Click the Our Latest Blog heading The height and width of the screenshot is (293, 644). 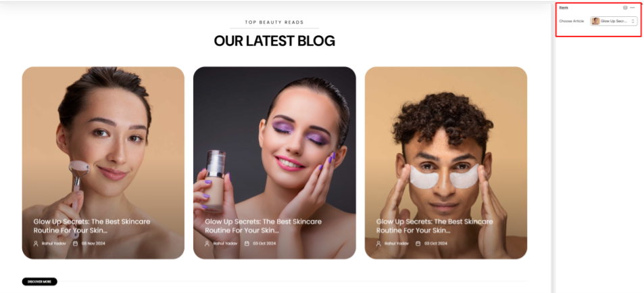(x=274, y=41)
